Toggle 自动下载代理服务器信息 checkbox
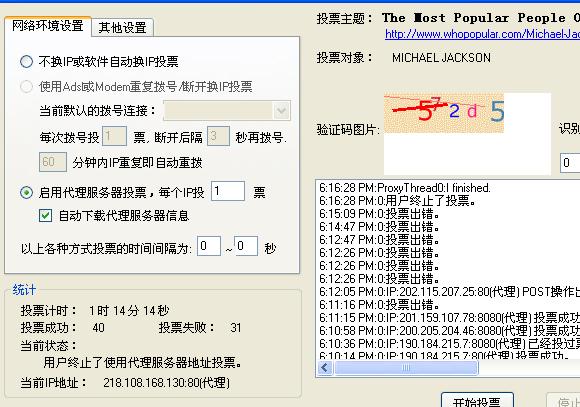Screen dimensions: 580x407 pyautogui.click(x=45, y=215)
